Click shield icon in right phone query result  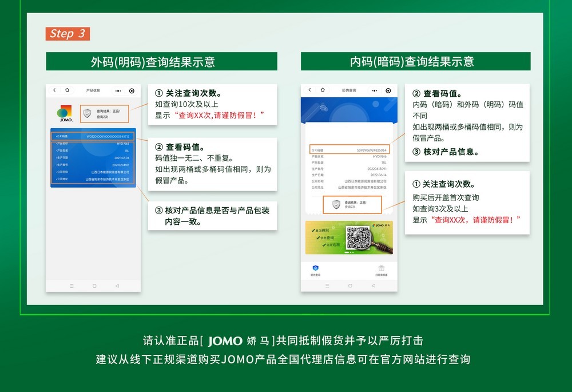pyautogui.click(x=336, y=204)
